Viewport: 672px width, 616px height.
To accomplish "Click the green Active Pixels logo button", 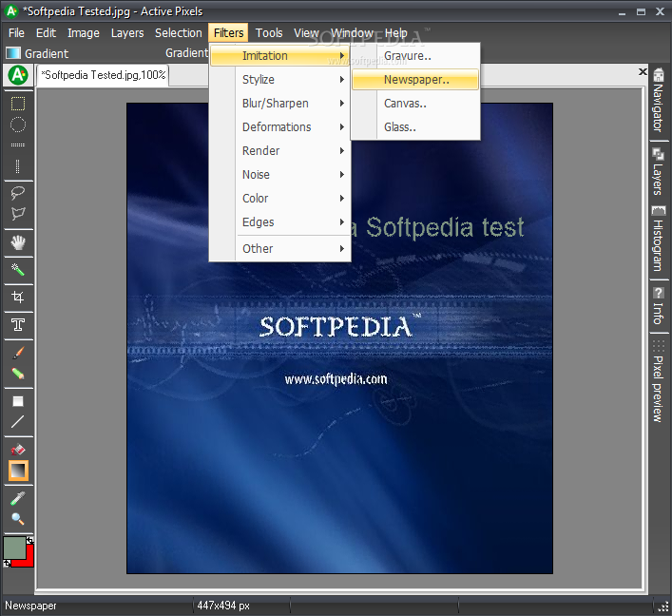I will (x=18, y=75).
